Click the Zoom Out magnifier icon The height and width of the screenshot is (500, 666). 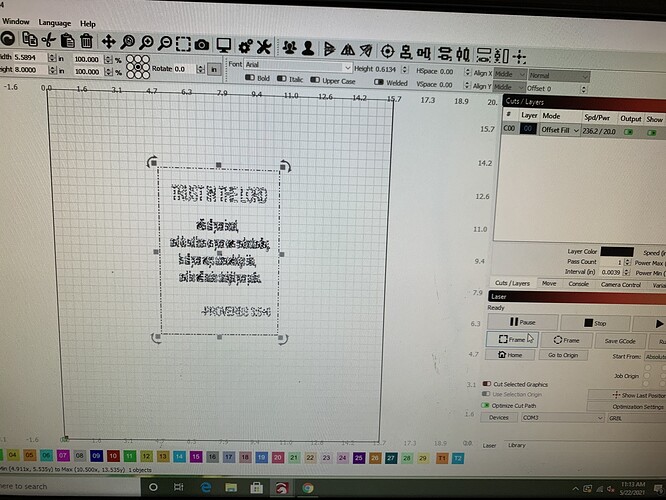point(165,43)
